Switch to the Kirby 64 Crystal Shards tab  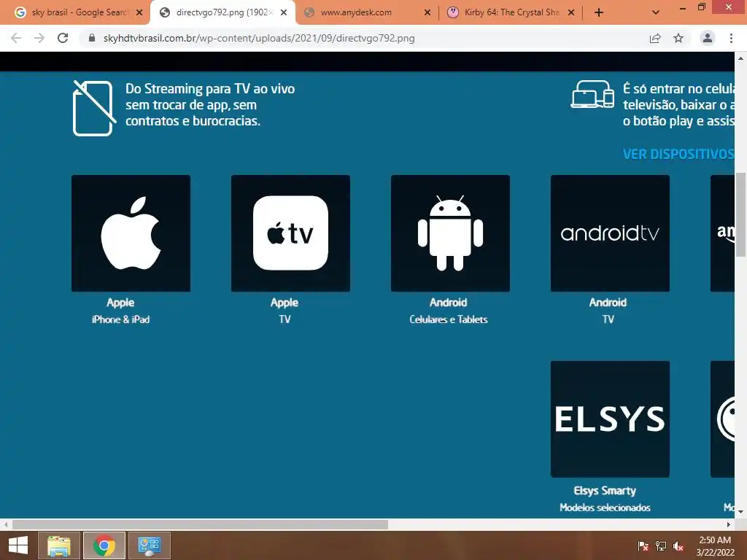coord(511,12)
